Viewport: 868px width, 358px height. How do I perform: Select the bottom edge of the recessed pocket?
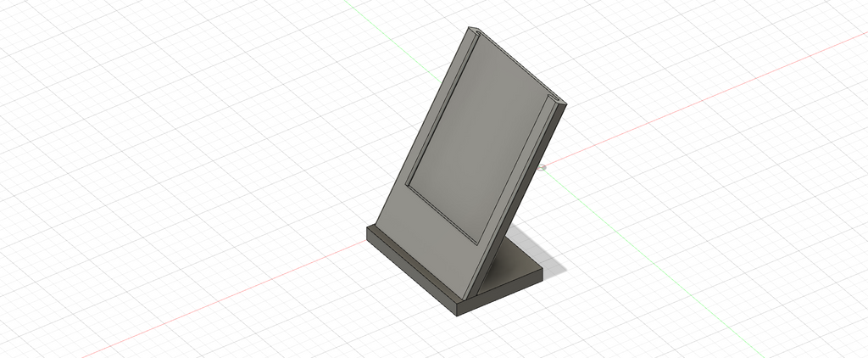pos(441,214)
